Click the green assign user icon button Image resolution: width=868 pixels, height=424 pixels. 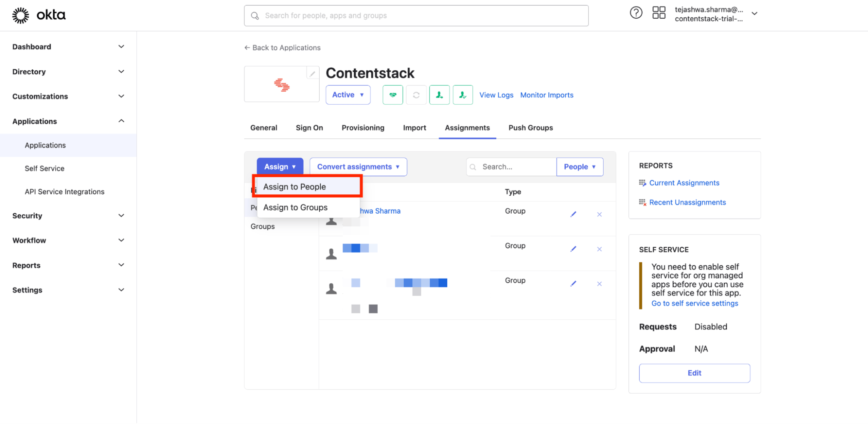[x=439, y=95]
